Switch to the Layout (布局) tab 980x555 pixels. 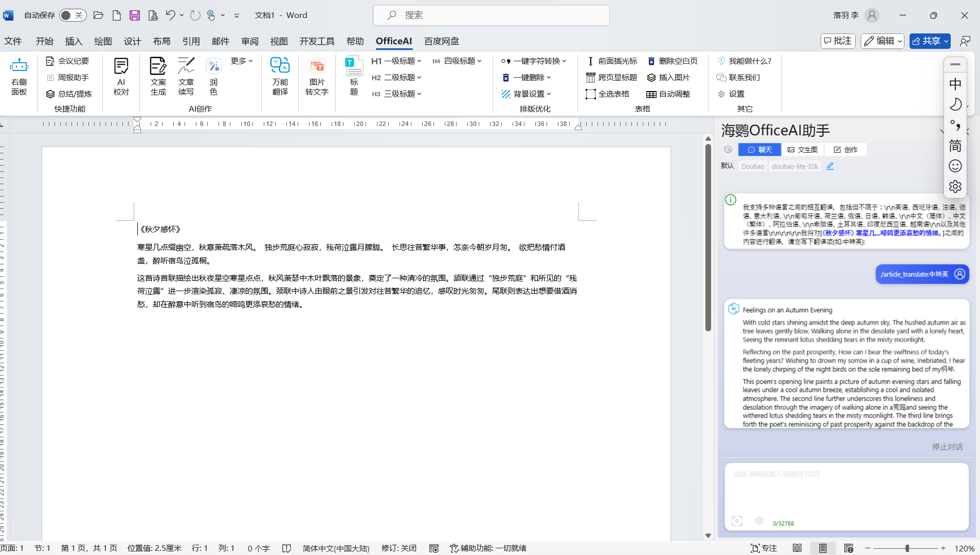161,41
